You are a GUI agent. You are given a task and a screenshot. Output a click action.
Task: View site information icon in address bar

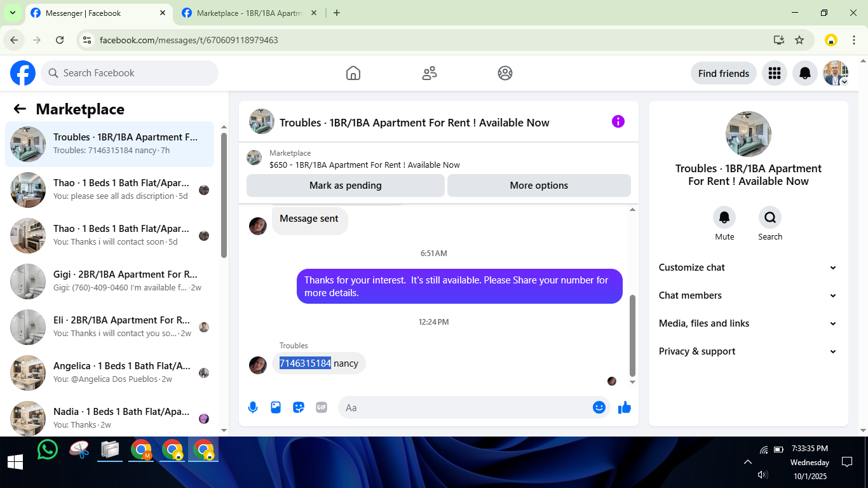(x=88, y=40)
